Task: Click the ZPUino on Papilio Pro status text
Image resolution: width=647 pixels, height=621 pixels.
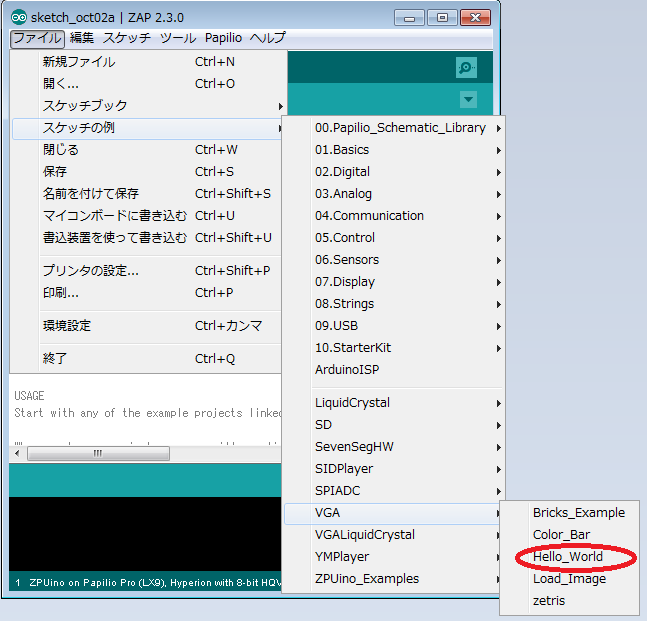Action: (x=155, y=583)
